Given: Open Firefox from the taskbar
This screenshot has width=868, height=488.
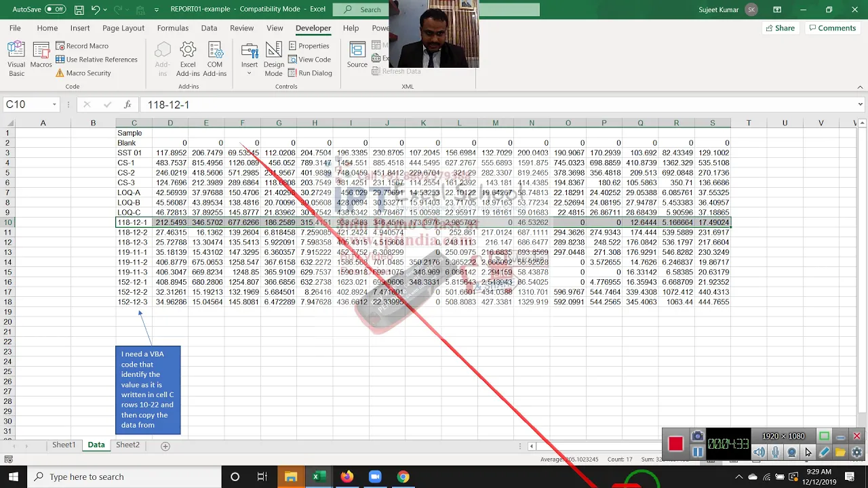Looking at the screenshot, I should coord(347,476).
